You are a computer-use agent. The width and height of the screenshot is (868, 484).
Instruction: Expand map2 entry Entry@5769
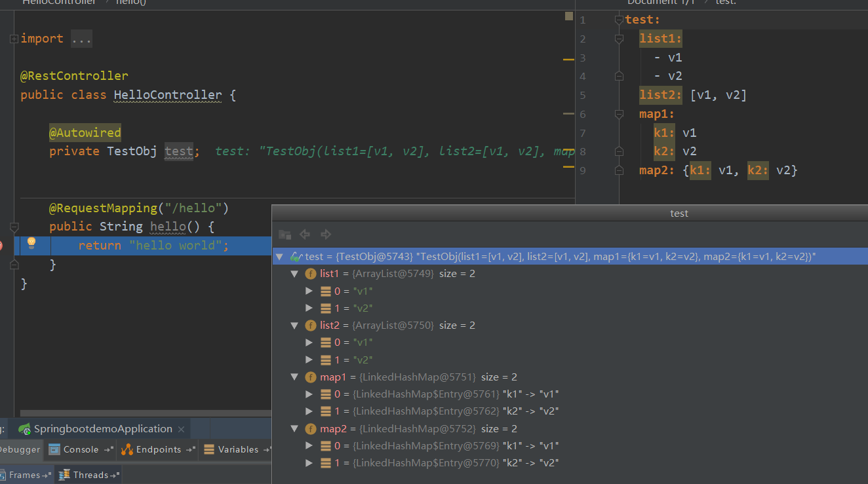(309, 446)
